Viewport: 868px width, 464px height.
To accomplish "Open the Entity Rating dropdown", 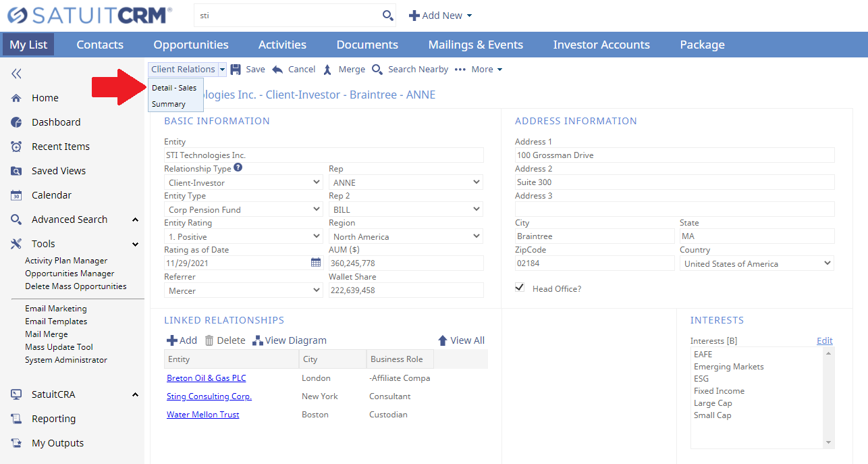I will (x=244, y=236).
